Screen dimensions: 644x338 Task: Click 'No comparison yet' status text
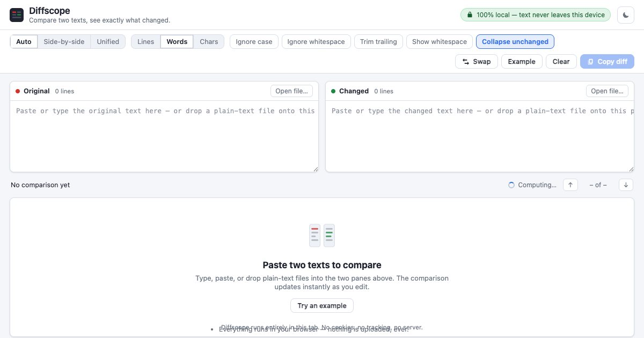(x=40, y=185)
